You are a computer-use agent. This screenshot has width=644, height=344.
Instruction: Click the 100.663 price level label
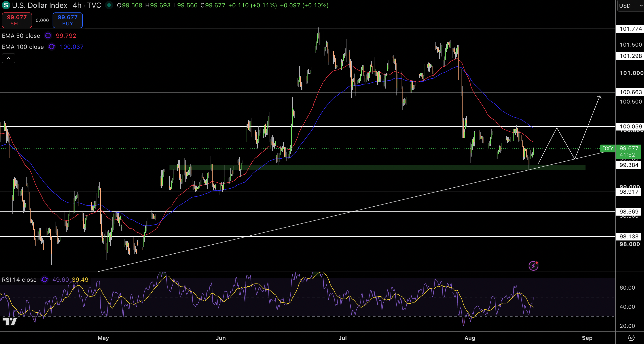tap(630, 92)
